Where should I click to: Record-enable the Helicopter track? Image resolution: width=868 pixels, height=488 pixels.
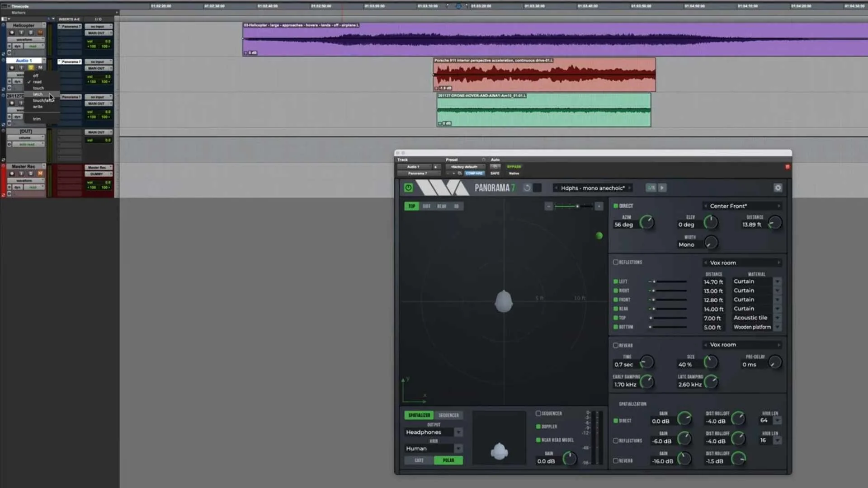click(12, 33)
